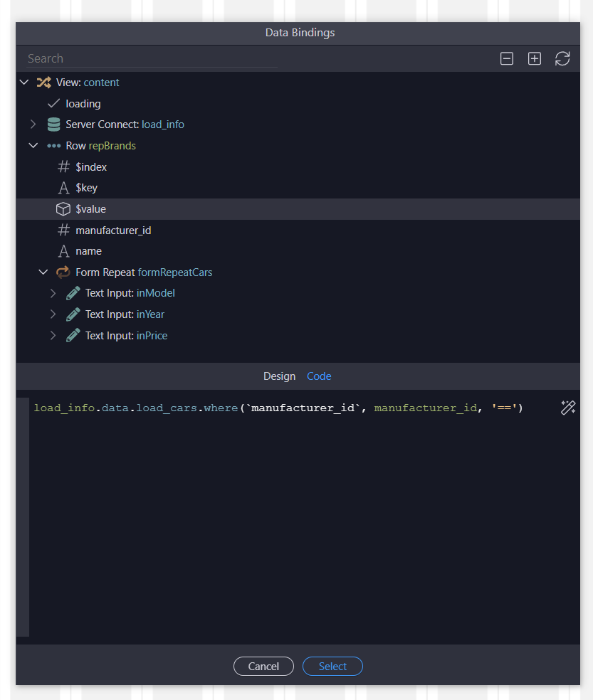Screen dimensions: 593x700
Task: Collapse the Form Repeat formRepeatCars node
Action: 43,272
